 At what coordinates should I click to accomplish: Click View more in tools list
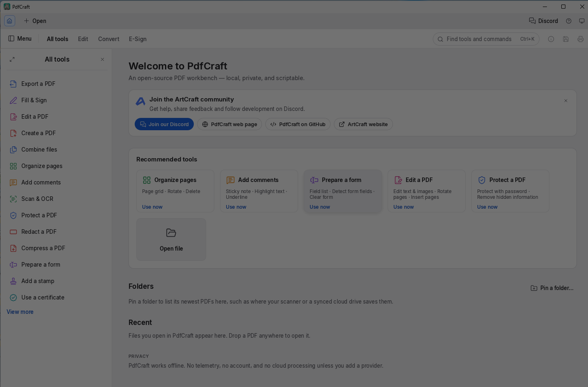click(x=20, y=312)
